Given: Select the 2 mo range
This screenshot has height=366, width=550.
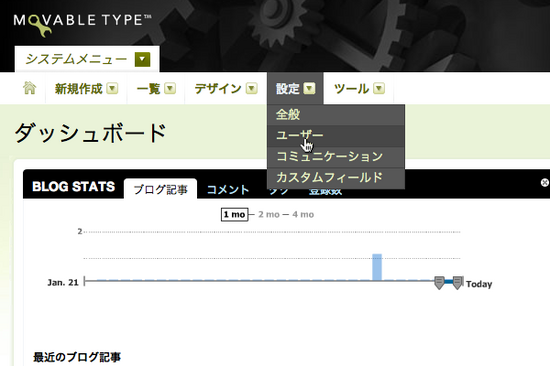Looking at the screenshot, I should [x=269, y=214].
